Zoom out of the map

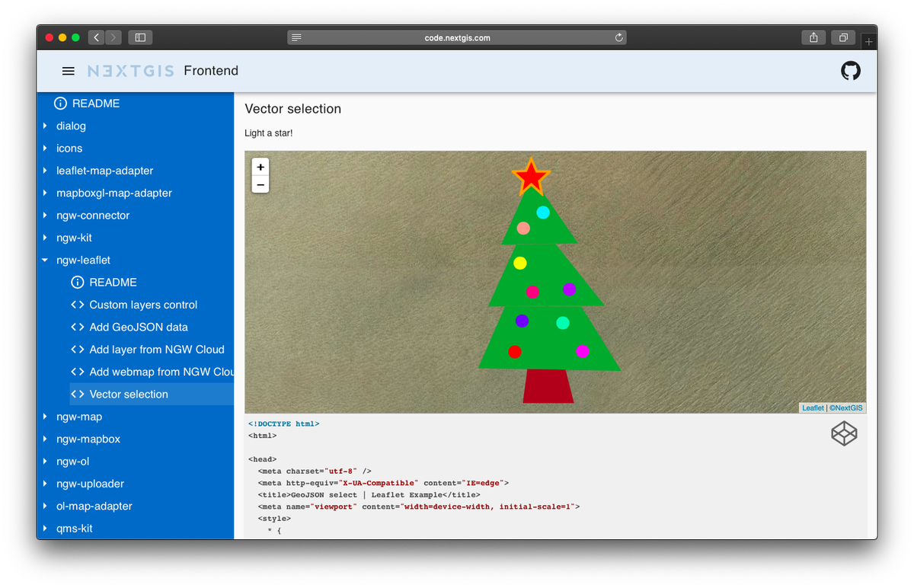click(260, 184)
